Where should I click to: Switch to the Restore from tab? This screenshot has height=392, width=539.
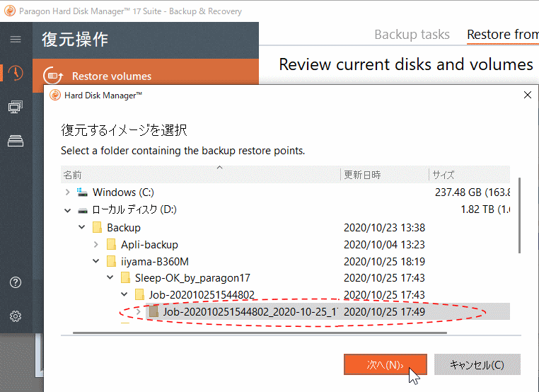click(502, 34)
